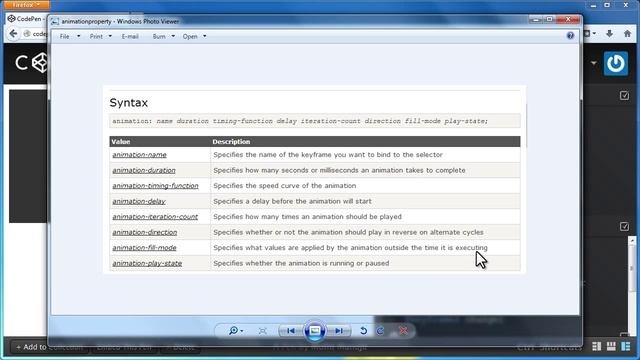
Task: Click the animation-timing-function text
Action: click(156, 186)
